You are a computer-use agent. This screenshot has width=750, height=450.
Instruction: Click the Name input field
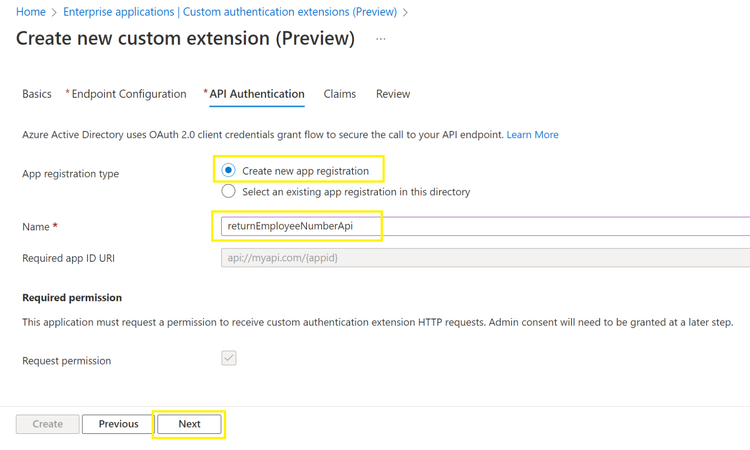[480, 226]
